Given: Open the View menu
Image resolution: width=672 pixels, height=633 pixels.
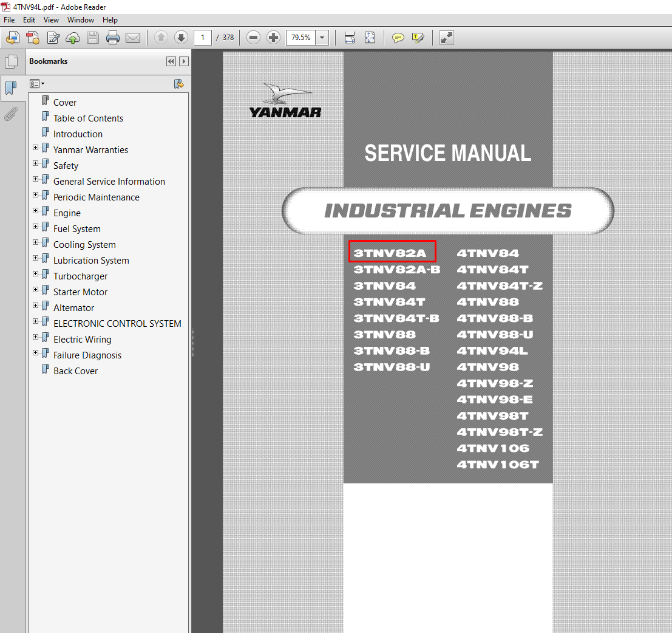Looking at the screenshot, I should (51, 20).
